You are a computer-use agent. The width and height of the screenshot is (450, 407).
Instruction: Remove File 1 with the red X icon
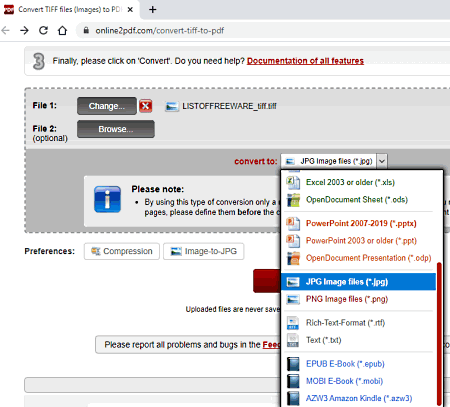click(x=145, y=106)
